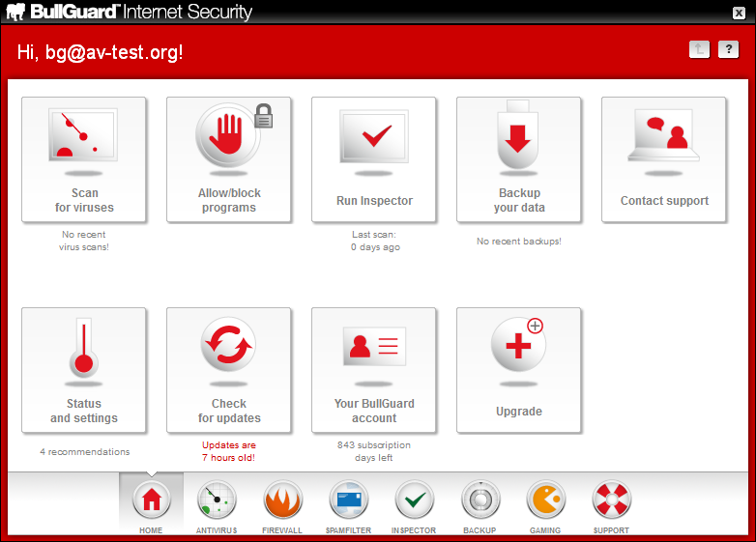The image size is (756, 542).
Task: Open the Backup tab in bottom bar
Action: pyautogui.click(x=480, y=503)
